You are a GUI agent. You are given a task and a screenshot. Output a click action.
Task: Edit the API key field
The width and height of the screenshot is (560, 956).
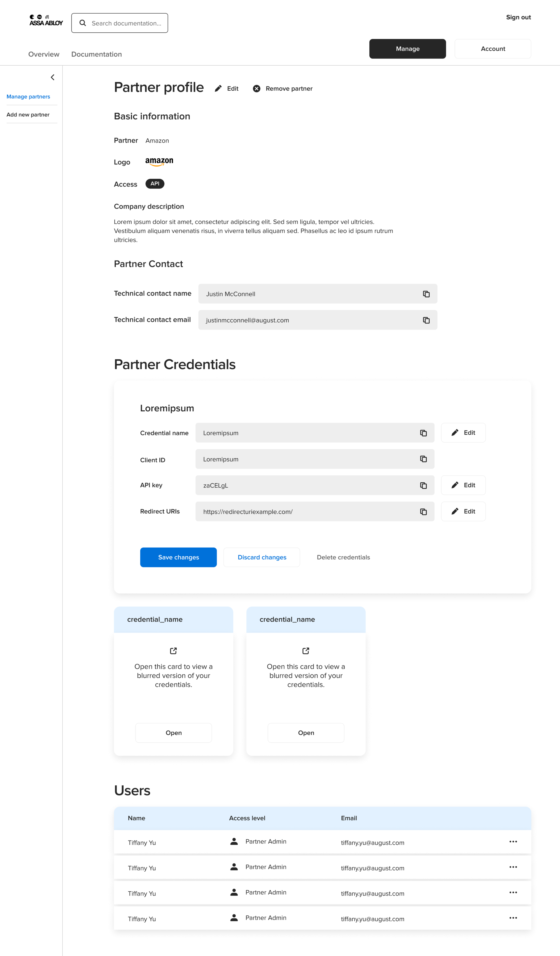click(x=463, y=485)
